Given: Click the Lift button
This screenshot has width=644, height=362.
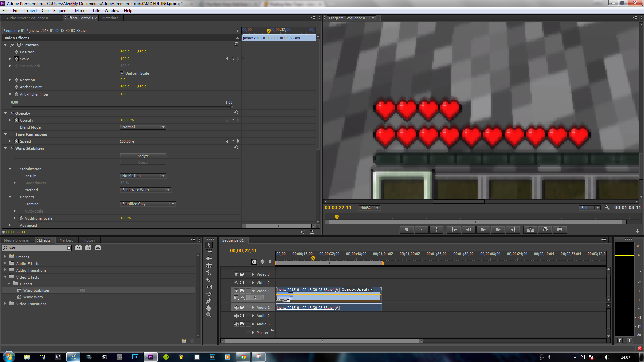Looking at the screenshot, I should 530,230.
